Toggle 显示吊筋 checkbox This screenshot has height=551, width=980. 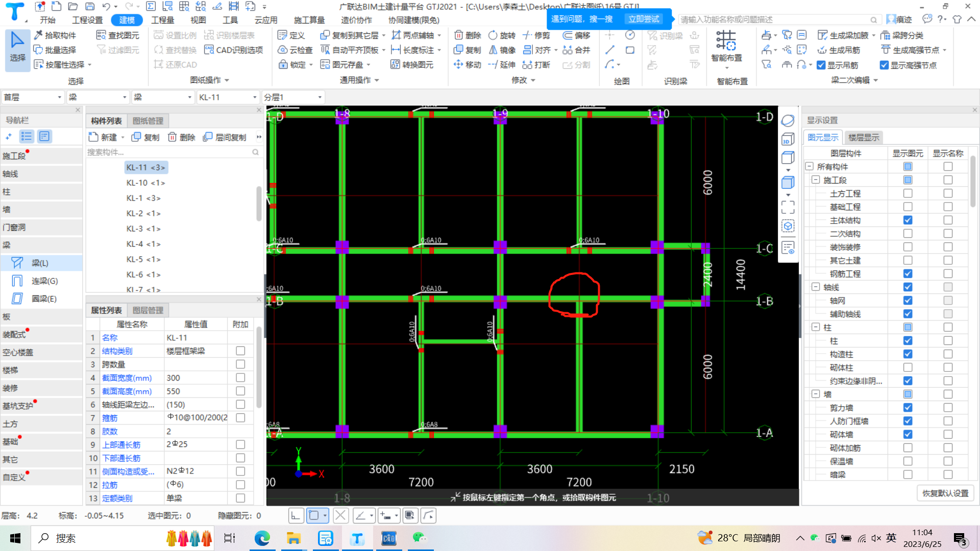tap(821, 65)
